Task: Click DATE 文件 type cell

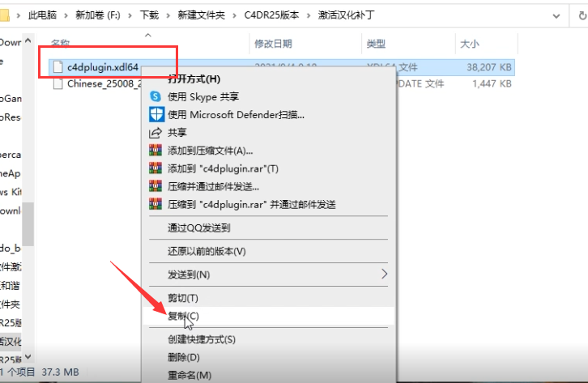Action: (x=420, y=83)
